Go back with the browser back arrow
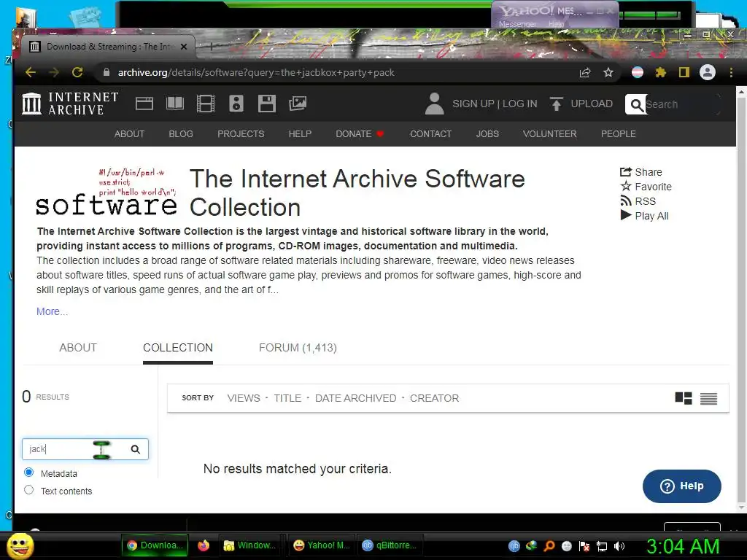 click(31, 72)
